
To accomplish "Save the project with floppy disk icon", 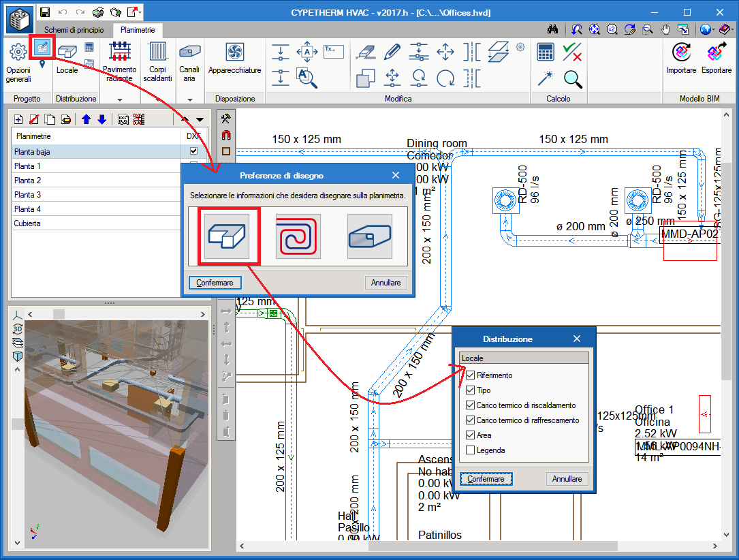I will (45, 12).
